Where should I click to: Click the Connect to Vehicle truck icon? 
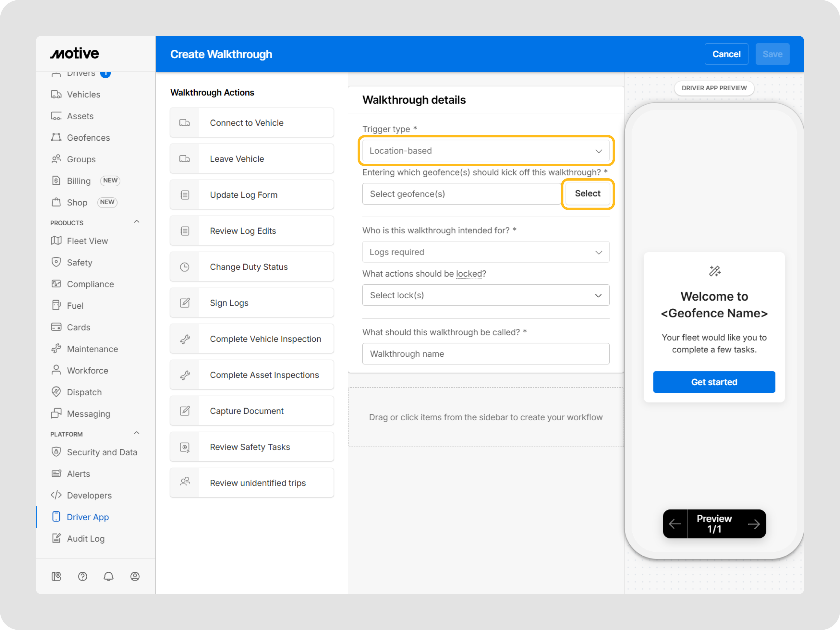coord(184,123)
